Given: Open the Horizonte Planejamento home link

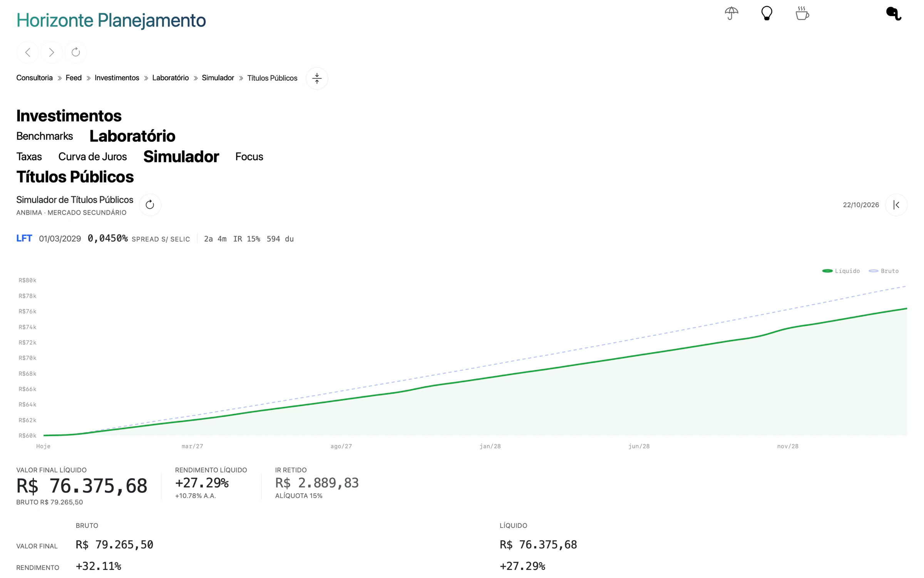Looking at the screenshot, I should tap(111, 20).
